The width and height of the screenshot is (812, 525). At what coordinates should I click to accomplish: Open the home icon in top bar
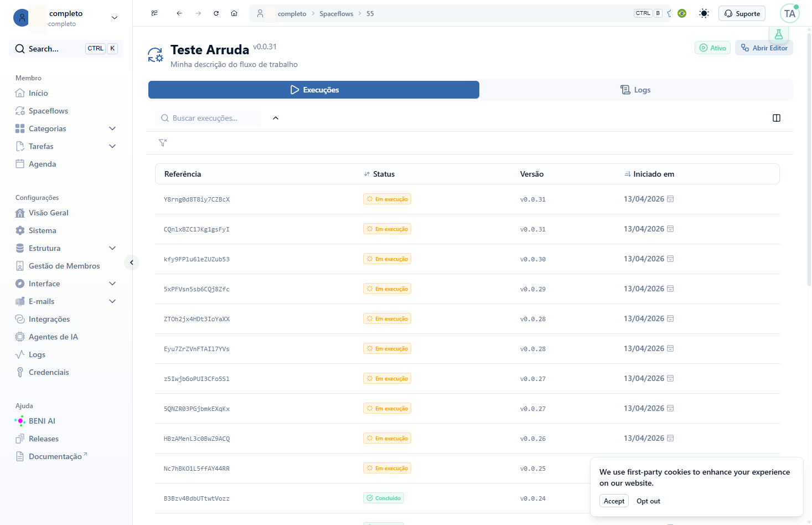tap(234, 13)
